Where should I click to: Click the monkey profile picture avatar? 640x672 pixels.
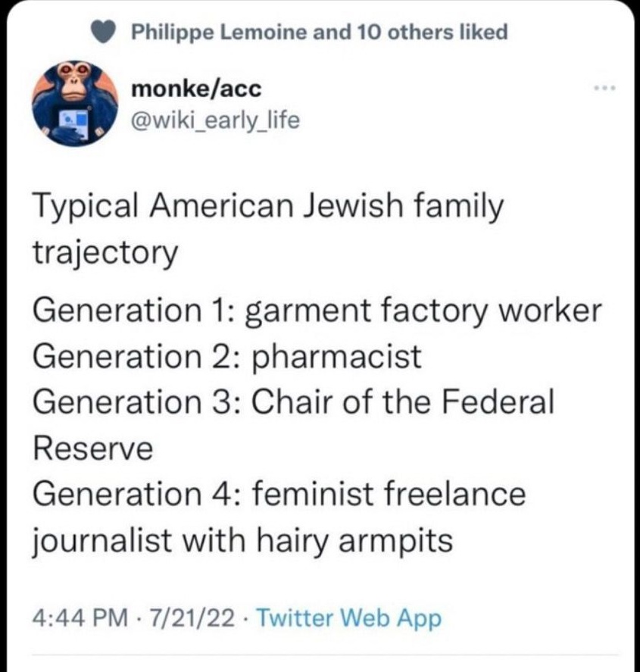click(75, 102)
